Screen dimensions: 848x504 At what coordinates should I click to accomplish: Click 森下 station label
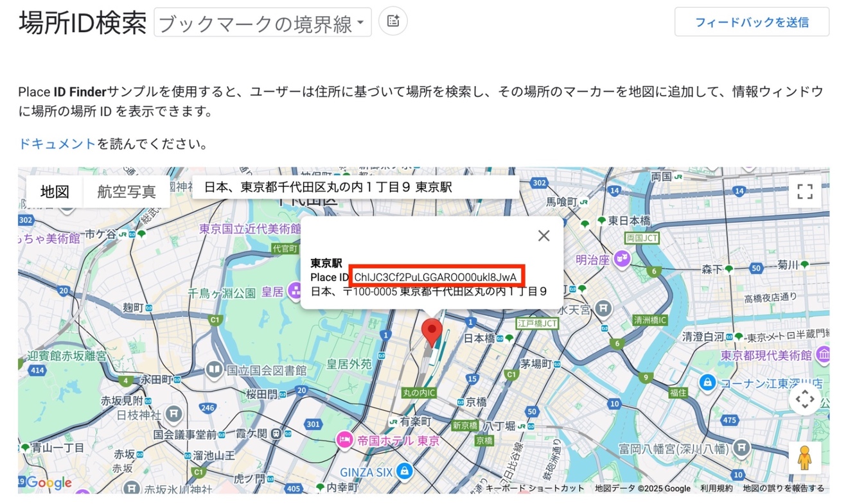[712, 268]
